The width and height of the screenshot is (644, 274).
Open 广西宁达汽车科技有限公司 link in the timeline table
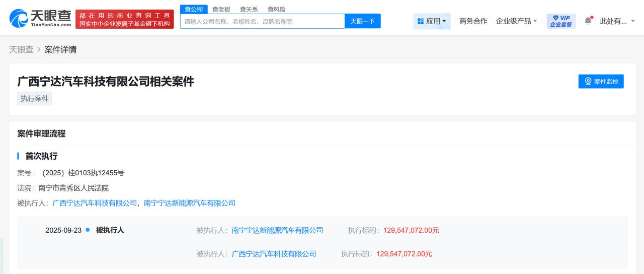click(274, 254)
